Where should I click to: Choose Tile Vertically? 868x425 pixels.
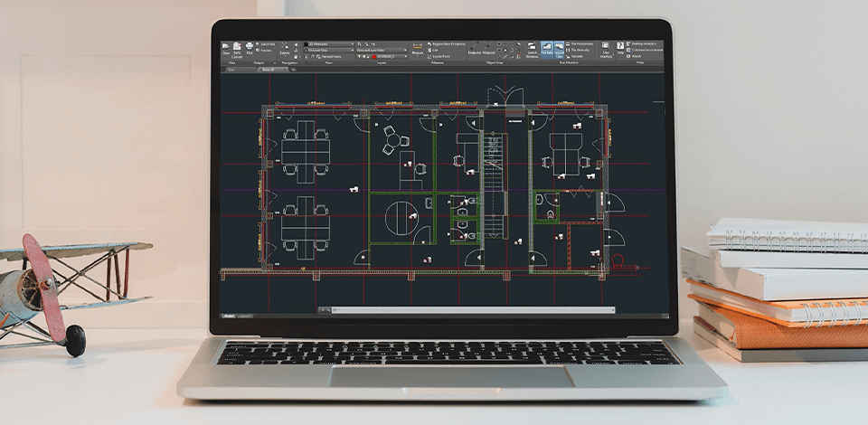click(x=578, y=50)
